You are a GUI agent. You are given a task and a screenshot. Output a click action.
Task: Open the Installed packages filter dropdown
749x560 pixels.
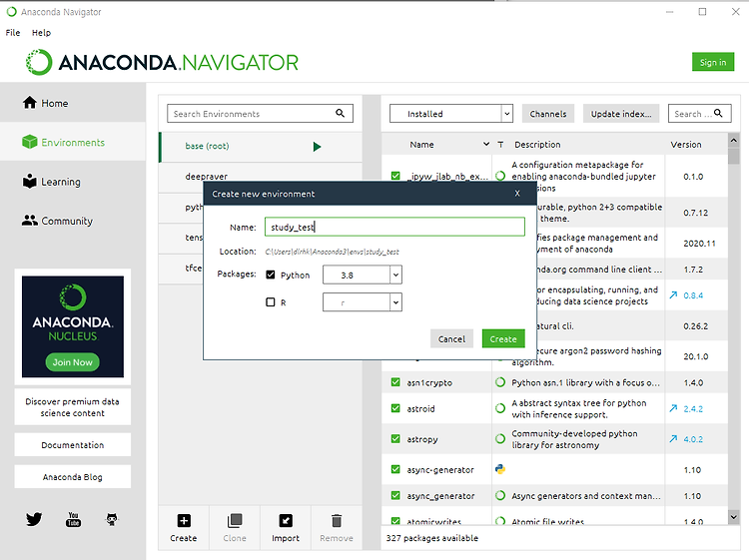tap(451, 114)
